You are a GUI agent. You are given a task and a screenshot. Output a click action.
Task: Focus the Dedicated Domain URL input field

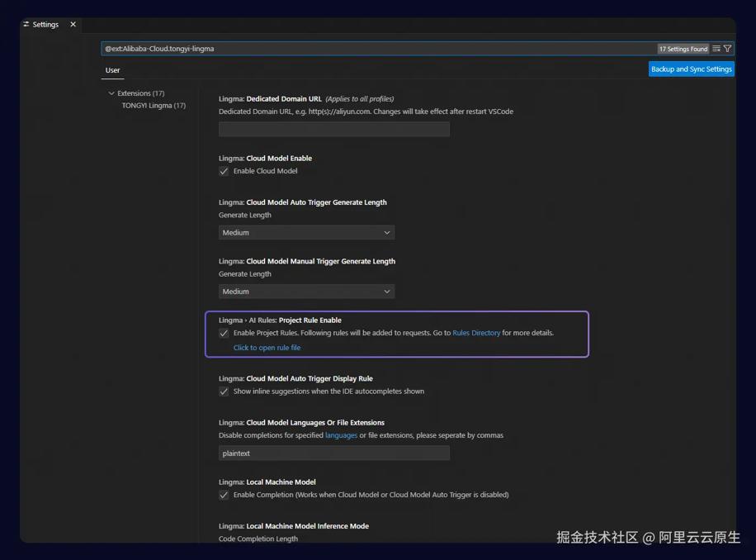334,130
